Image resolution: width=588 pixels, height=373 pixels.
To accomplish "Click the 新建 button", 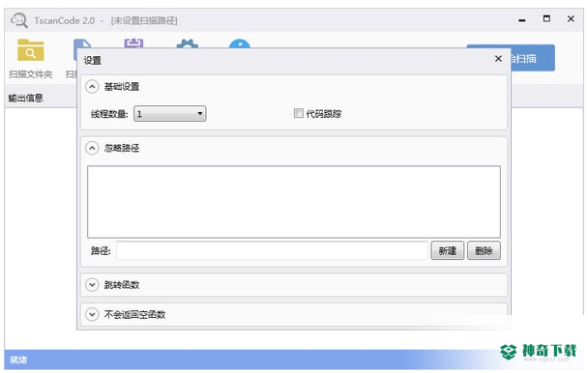I will point(448,250).
